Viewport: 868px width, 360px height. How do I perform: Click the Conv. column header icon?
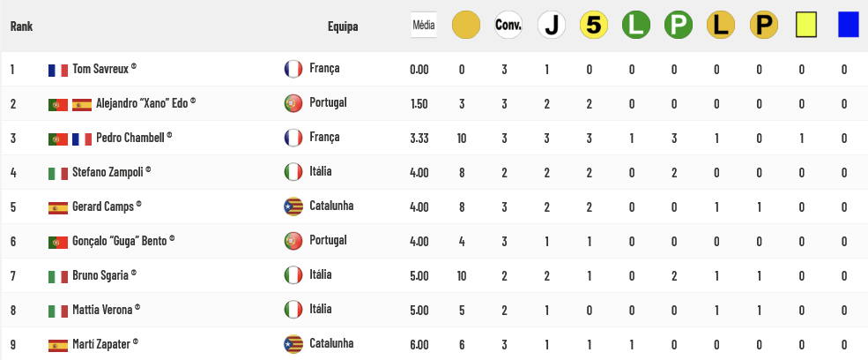[x=508, y=26]
